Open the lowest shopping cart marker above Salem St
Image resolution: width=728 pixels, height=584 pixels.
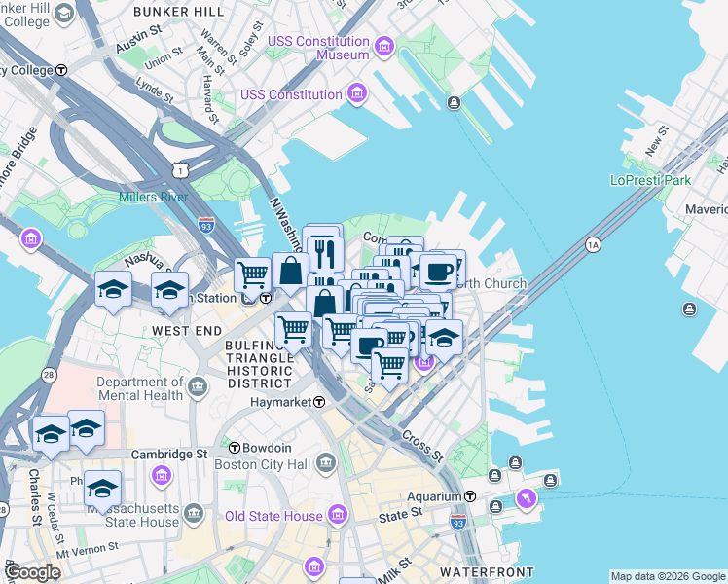point(390,365)
